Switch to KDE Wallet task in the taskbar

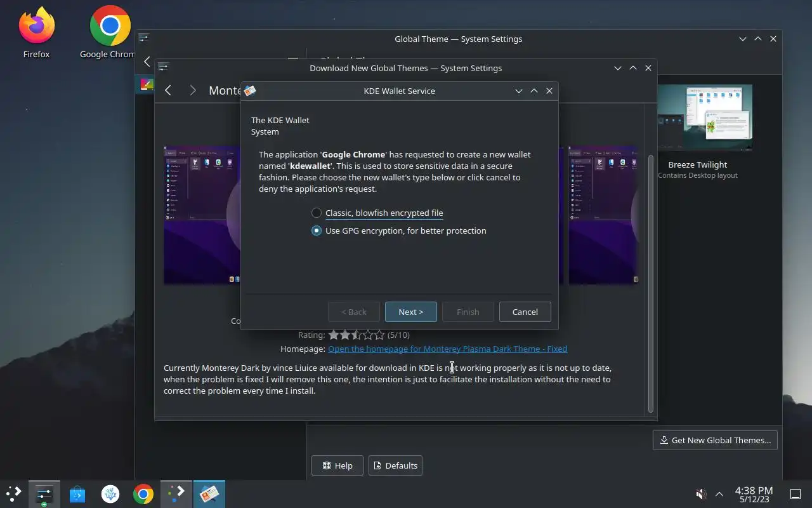click(209, 494)
